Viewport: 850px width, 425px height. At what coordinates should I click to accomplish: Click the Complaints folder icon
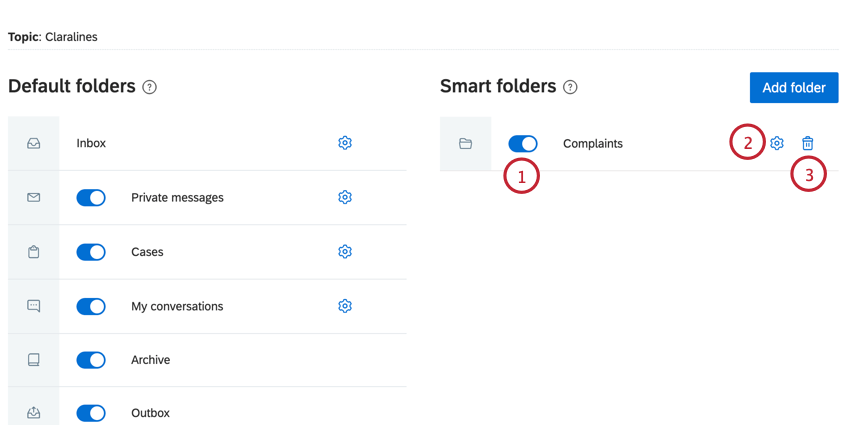coord(465,144)
